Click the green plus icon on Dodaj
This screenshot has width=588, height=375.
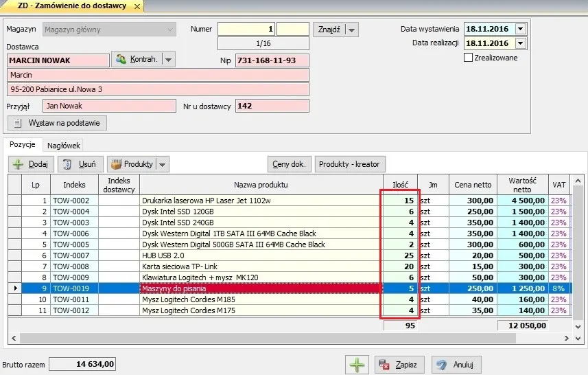click(x=18, y=164)
